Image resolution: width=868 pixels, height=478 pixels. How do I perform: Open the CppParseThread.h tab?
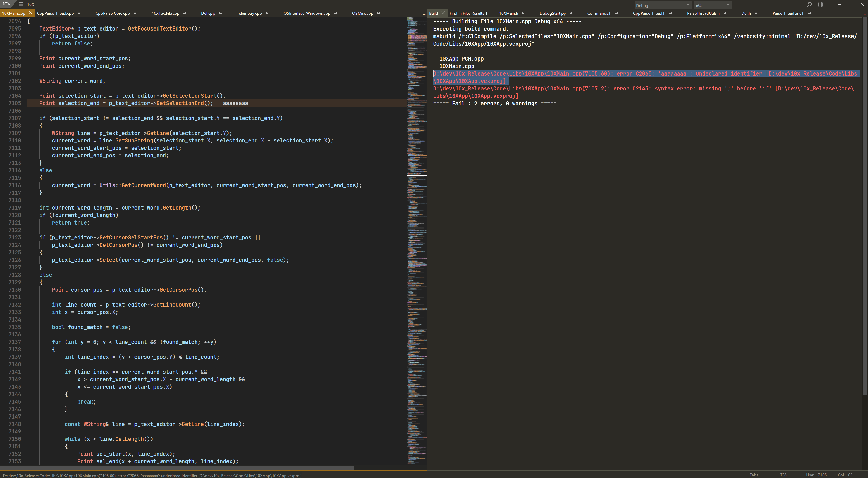(649, 13)
